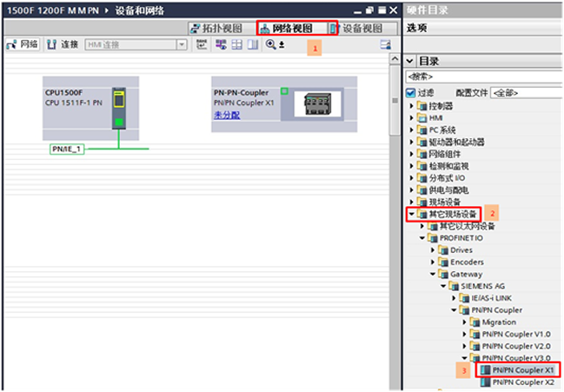The image size is (564, 392).
Task: Select the PN/PN Coupler device picture
Action: pyautogui.click(x=317, y=104)
